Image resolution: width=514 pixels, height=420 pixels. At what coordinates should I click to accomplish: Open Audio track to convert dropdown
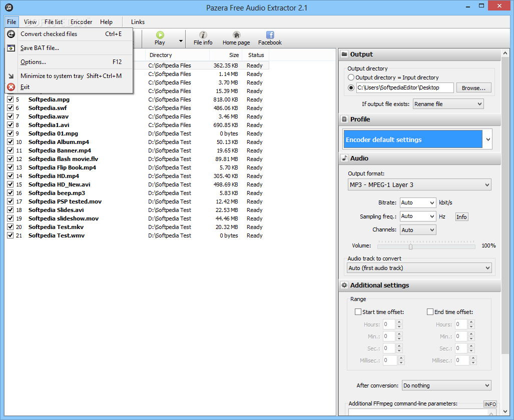419,268
